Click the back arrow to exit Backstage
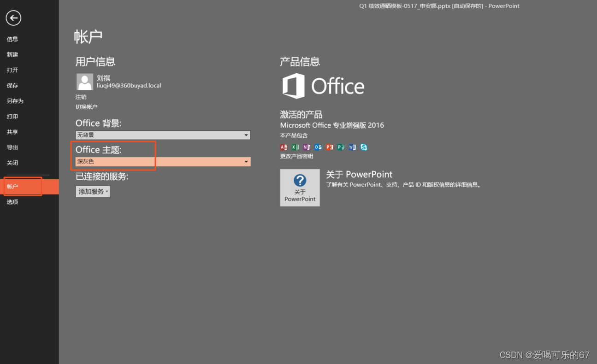 13,18
